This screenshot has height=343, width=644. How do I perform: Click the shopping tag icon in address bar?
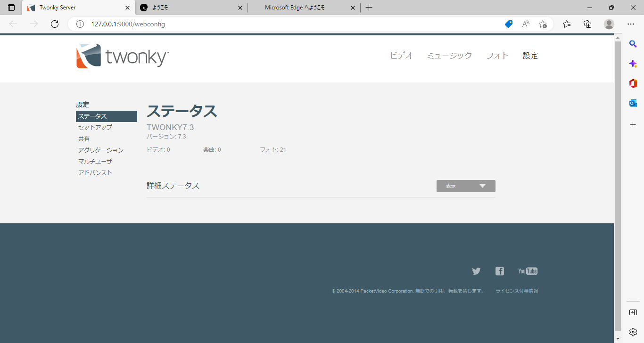509,24
